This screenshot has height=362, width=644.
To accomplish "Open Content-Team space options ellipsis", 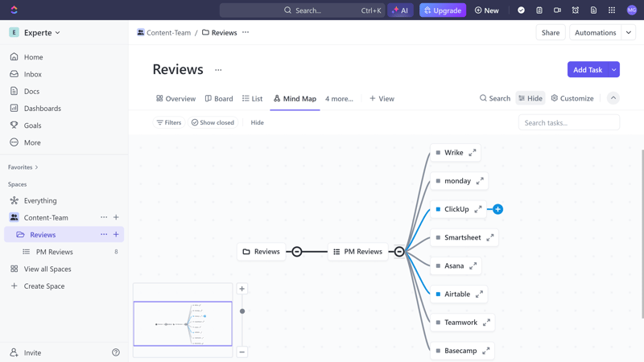I will click(x=104, y=217).
